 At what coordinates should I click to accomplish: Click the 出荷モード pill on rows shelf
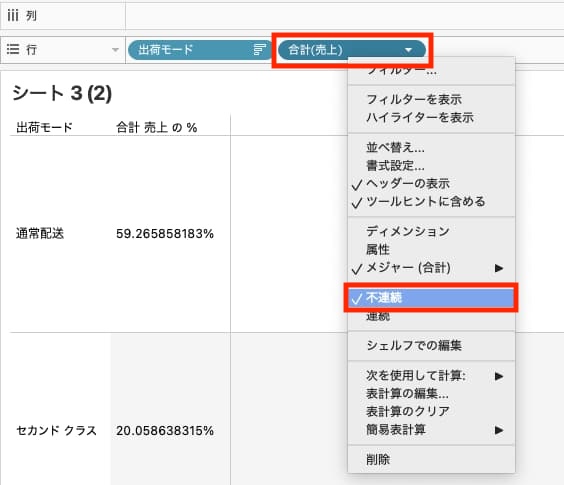coord(200,50)
